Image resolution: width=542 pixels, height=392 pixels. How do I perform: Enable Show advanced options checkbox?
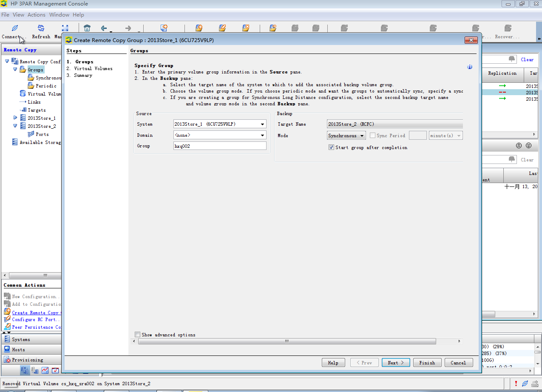coord(137,335)
